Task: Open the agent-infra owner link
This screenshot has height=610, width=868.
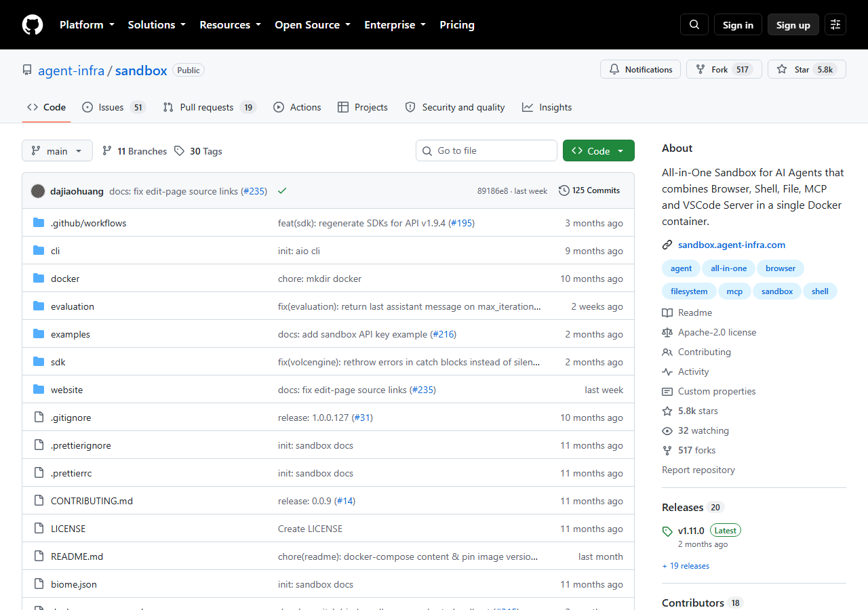Action: 71,70
